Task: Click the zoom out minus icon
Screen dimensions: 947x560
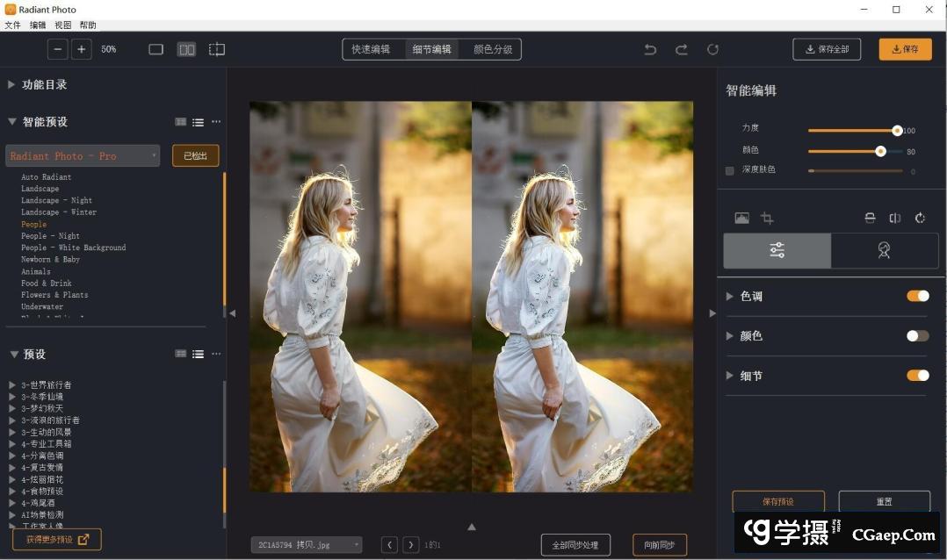Action: [59, 49]
